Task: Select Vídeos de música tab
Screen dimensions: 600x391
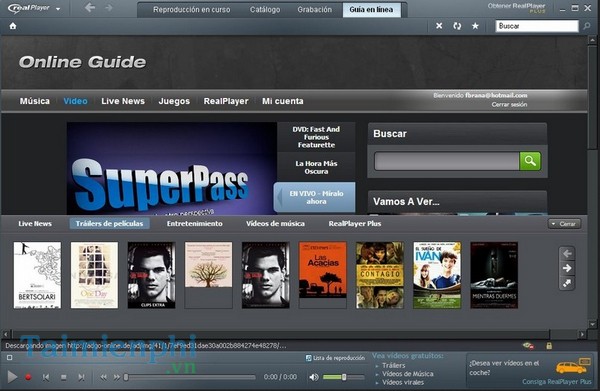Action: tap(275, 223)
